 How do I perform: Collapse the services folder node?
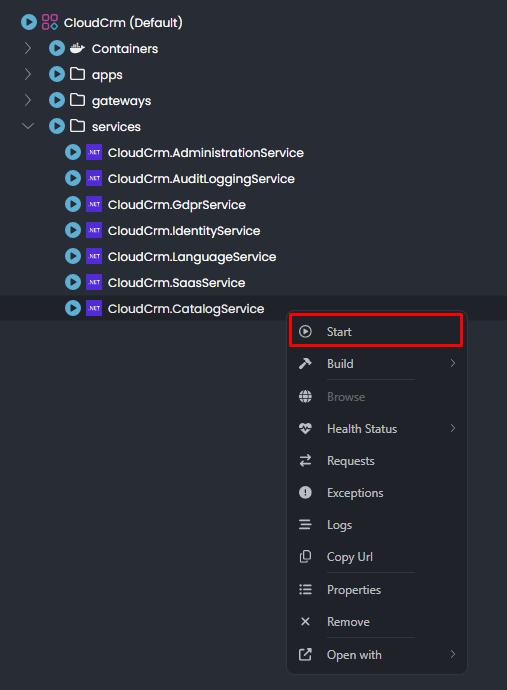(28, 126)
